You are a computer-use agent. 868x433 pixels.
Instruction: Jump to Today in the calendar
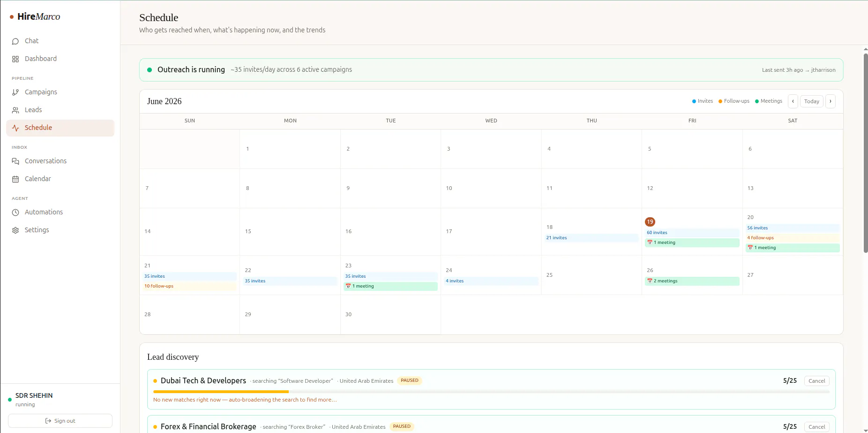[812, 101]
